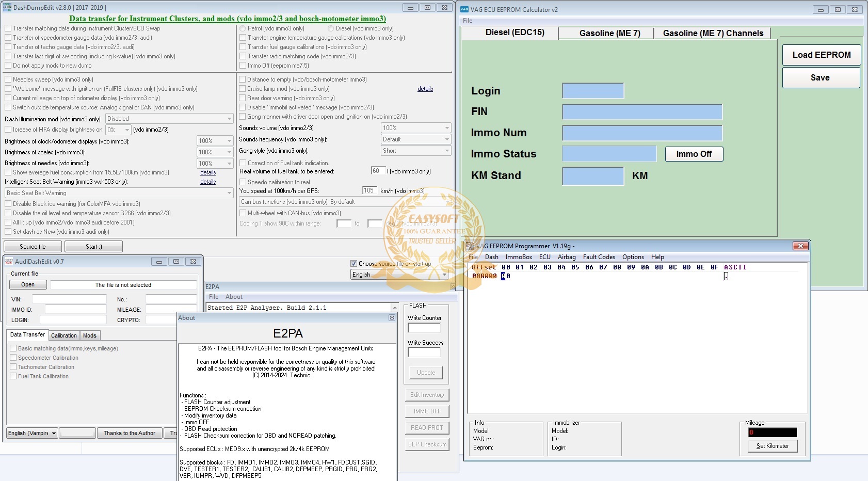The image size is (868, 481).
Task: Click the Login field in EEPROM Calculator
Action: coord(593,91)
